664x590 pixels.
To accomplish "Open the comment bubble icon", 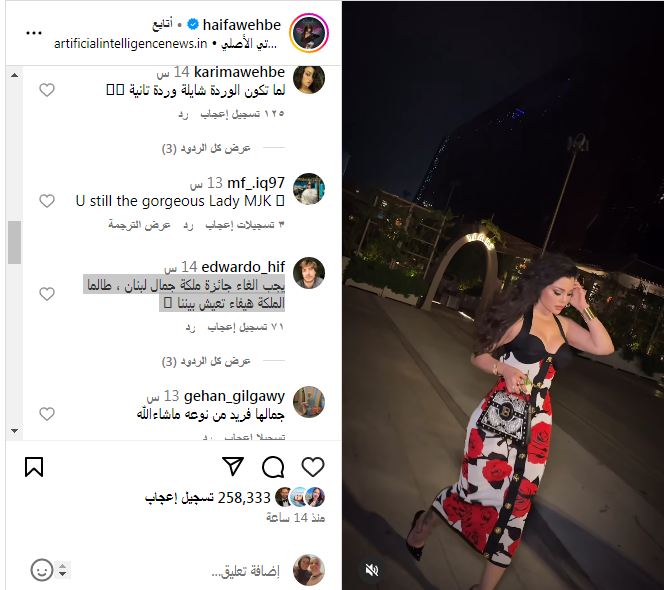I will pos(273,467).
